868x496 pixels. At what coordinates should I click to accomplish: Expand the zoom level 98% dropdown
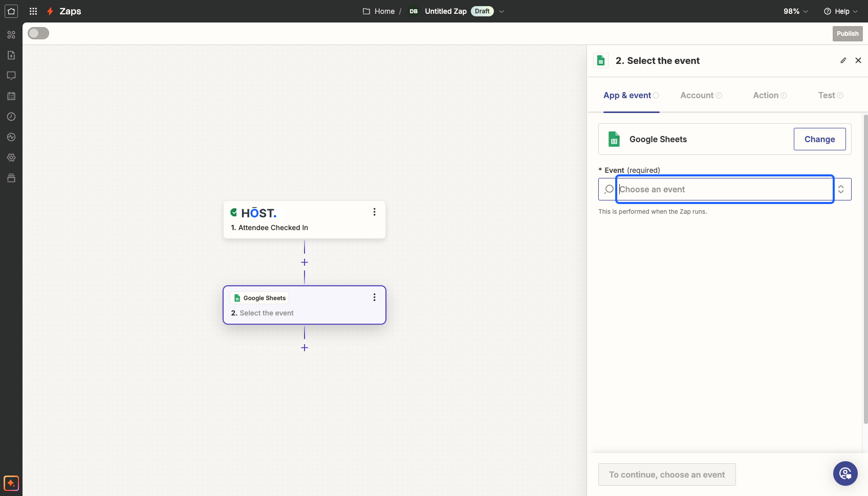click(796, 11)
